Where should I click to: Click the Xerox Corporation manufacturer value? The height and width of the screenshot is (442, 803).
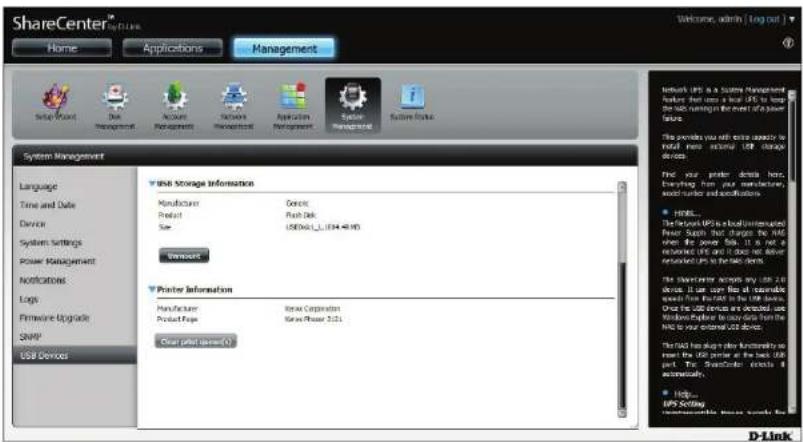312,309
